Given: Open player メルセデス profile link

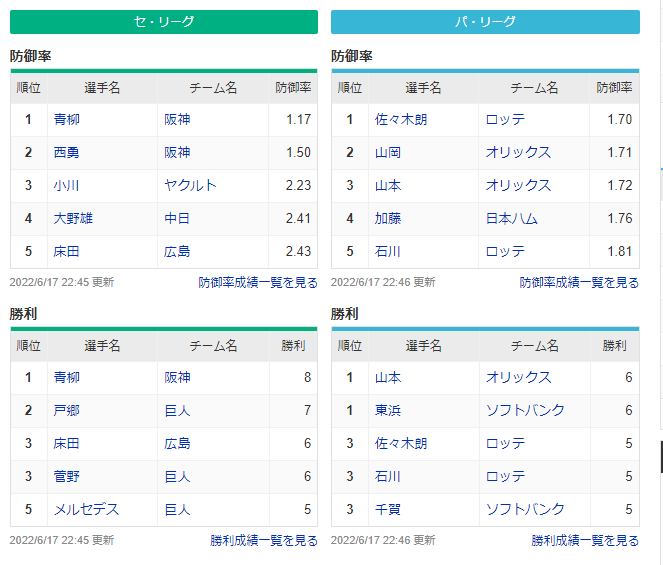Looking at the screenshot, I should (87, 509).
